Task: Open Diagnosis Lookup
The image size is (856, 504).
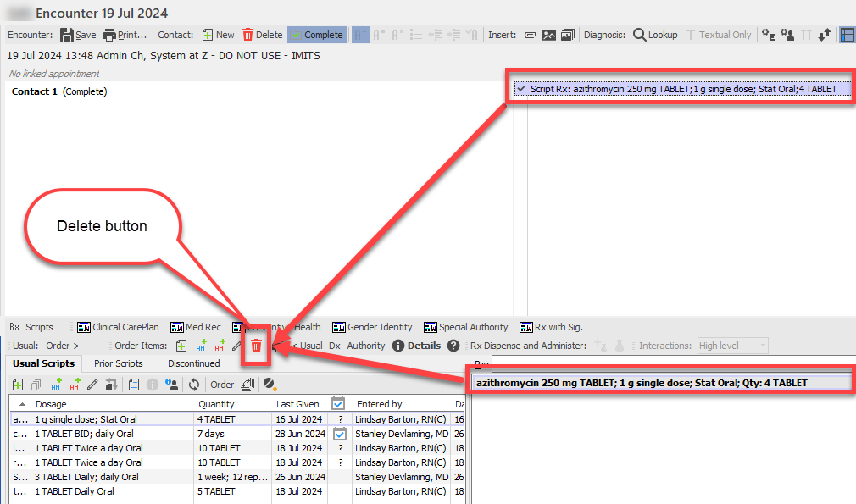Action: [655, 35]
